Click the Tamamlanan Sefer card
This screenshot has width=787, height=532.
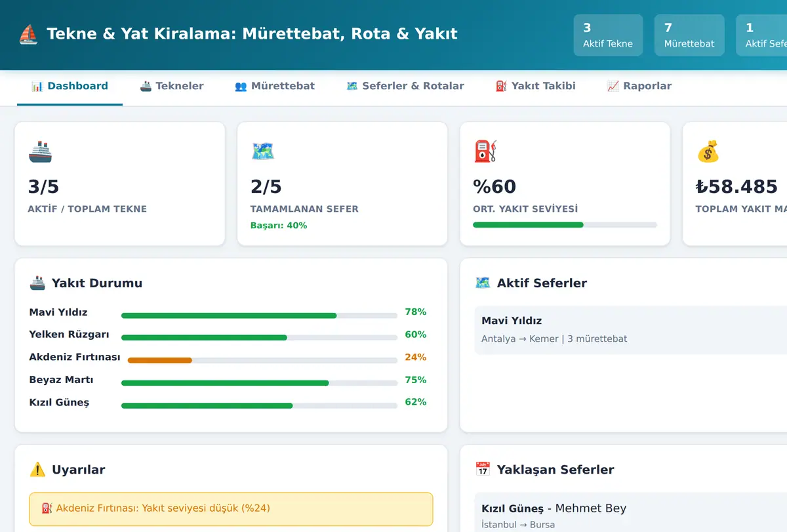point(342,184)
